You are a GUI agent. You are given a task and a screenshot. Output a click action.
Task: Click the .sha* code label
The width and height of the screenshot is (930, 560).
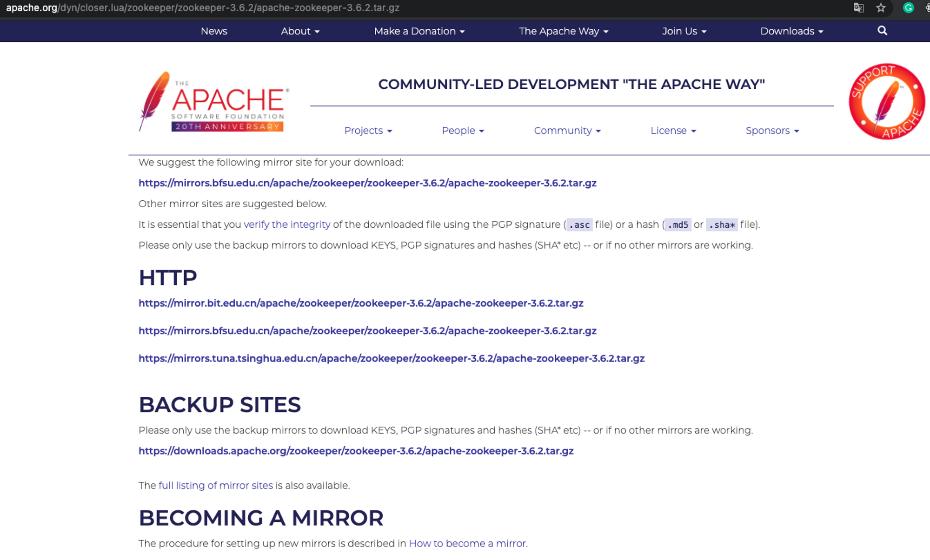[722, 225]
